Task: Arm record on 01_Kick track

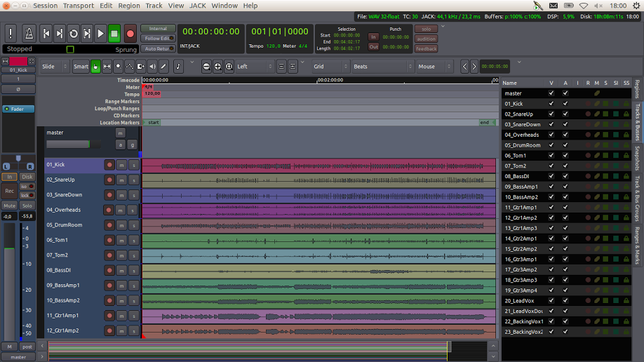Action: pos(109,165)
